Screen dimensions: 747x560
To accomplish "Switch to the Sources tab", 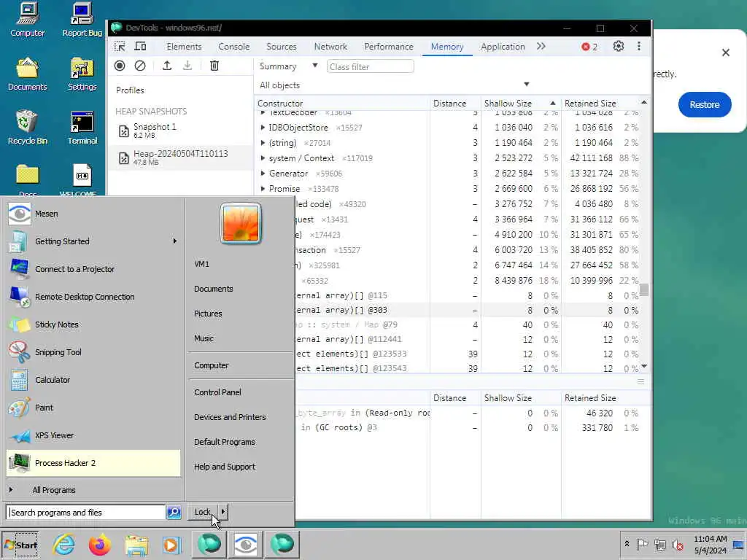I will tap(282, 46).
